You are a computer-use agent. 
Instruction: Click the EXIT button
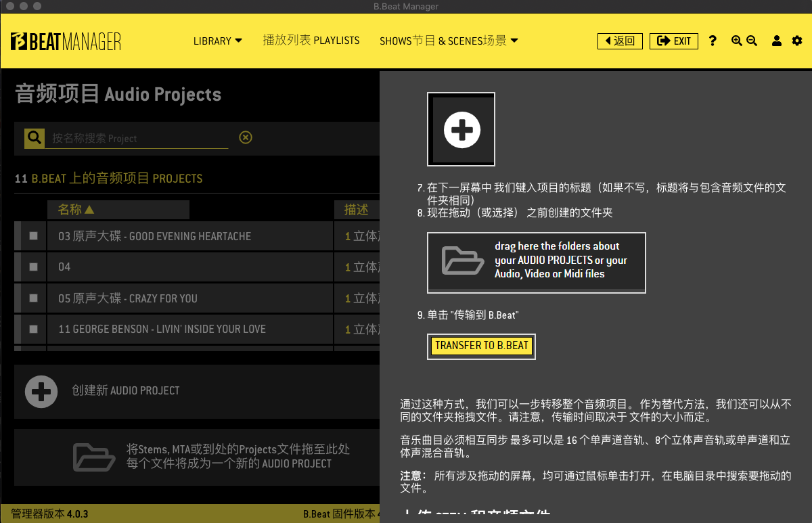[674, 41]
